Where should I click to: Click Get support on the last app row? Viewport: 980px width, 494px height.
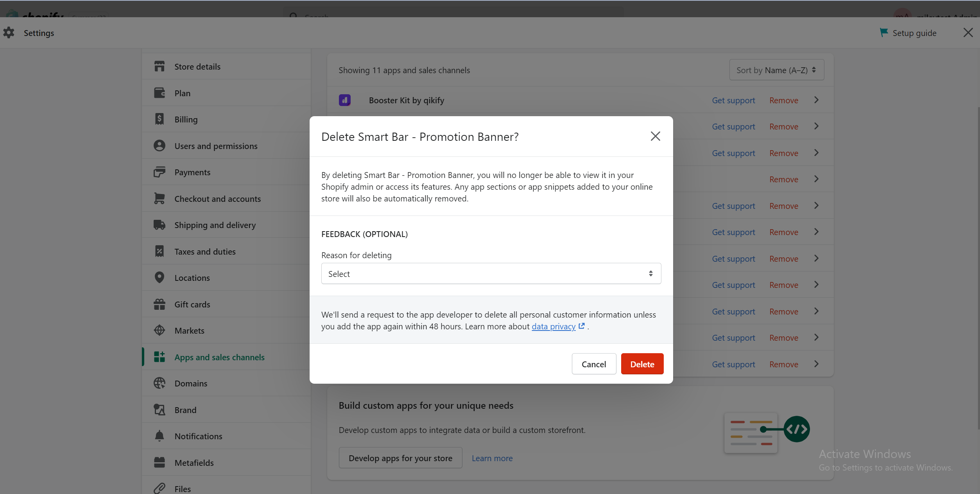point(733,364)
